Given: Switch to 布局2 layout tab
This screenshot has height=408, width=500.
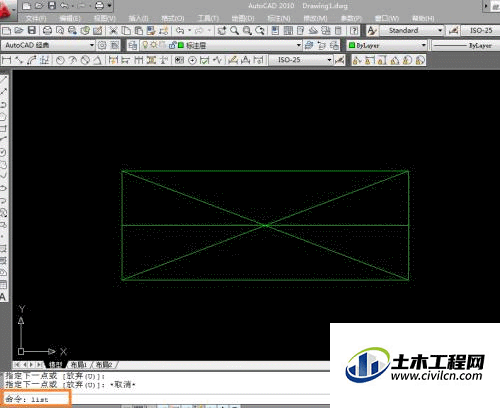Looking at the screenshot, I should (x=104, y=365).
